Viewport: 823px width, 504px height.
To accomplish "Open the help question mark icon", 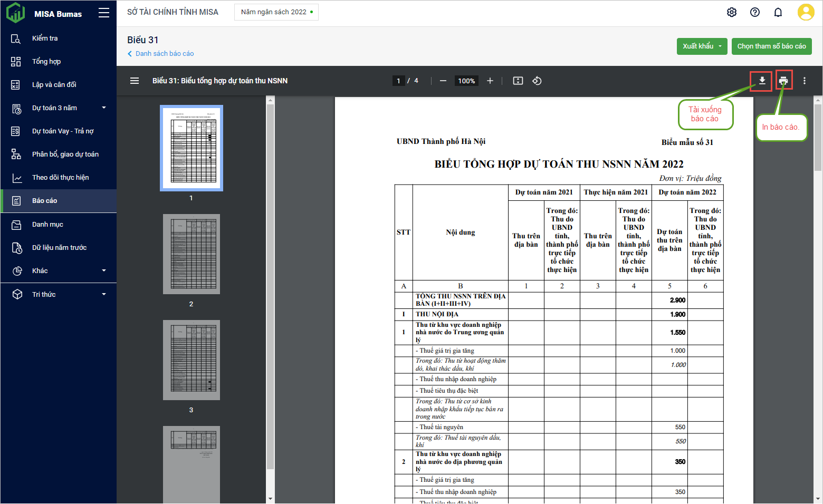I will (x=755, y=12).
